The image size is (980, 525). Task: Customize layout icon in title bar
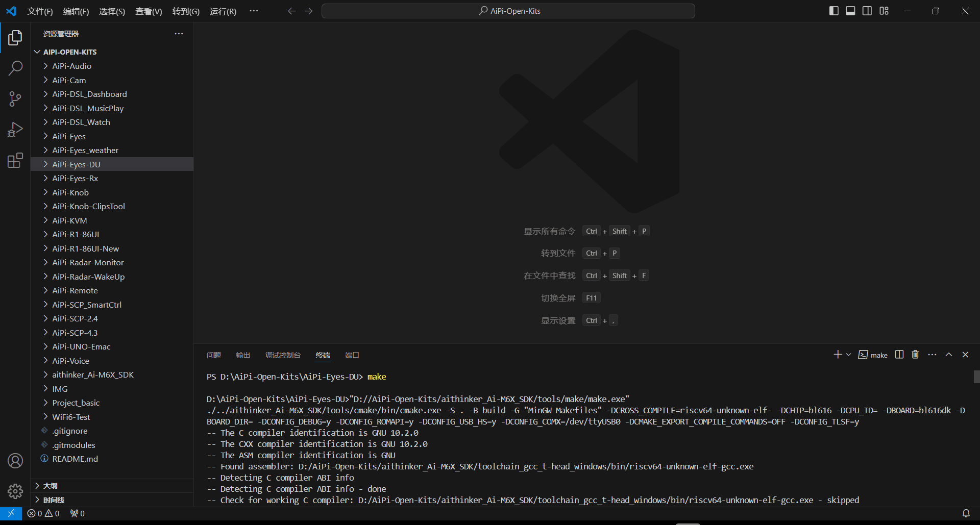pyautogui.click(x=884, y=11)
